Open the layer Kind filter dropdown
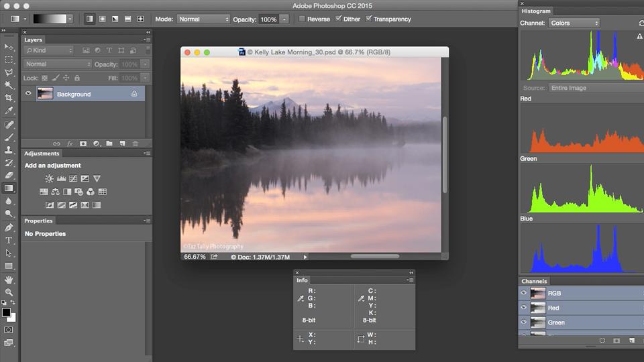 click(x=49, y=50)
